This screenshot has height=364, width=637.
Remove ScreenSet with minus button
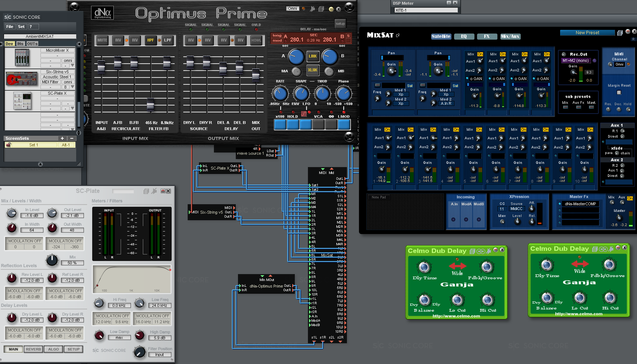[x=71, y=138]
